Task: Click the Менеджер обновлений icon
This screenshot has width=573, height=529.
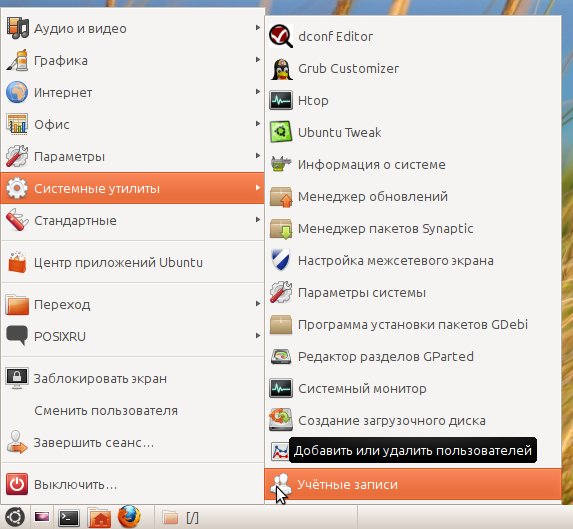Action: click(x=281, y=197)
